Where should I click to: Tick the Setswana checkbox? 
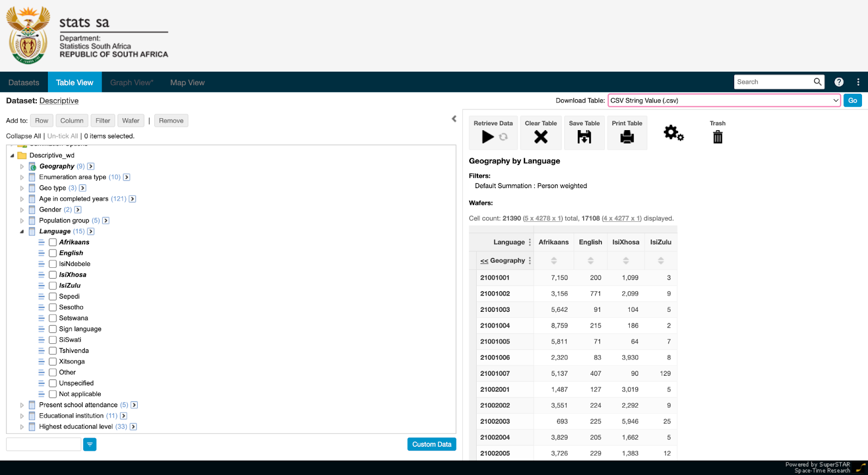[x=53, y=318]
